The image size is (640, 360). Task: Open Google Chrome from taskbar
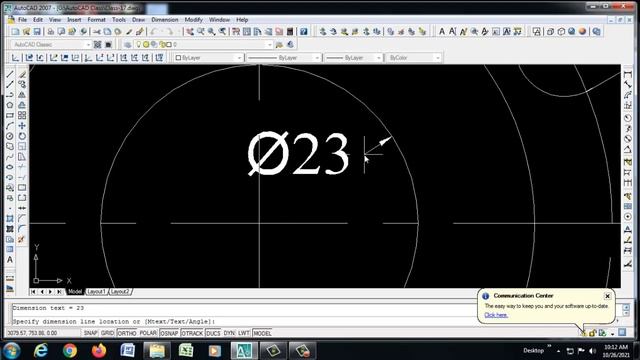click(70, 351)
